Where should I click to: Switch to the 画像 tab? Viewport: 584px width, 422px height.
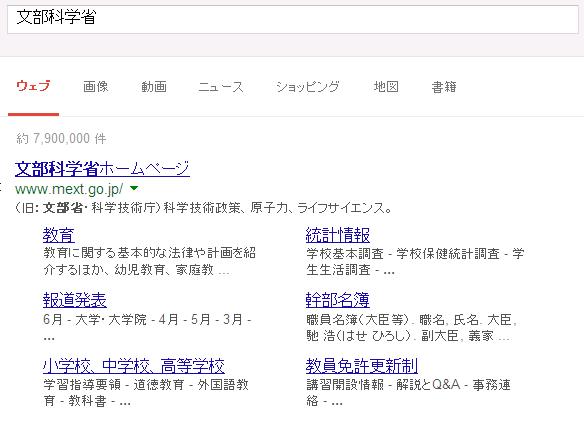[x=96, y=86]
